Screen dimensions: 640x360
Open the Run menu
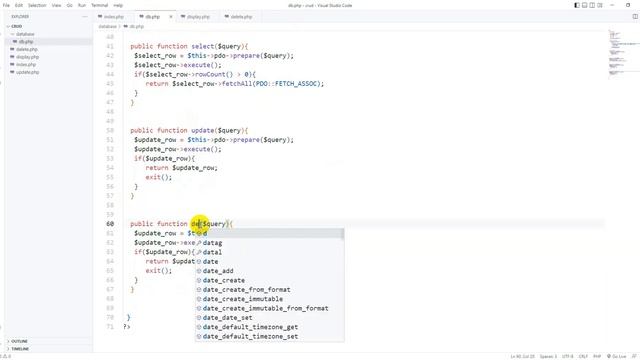point(82,5)
